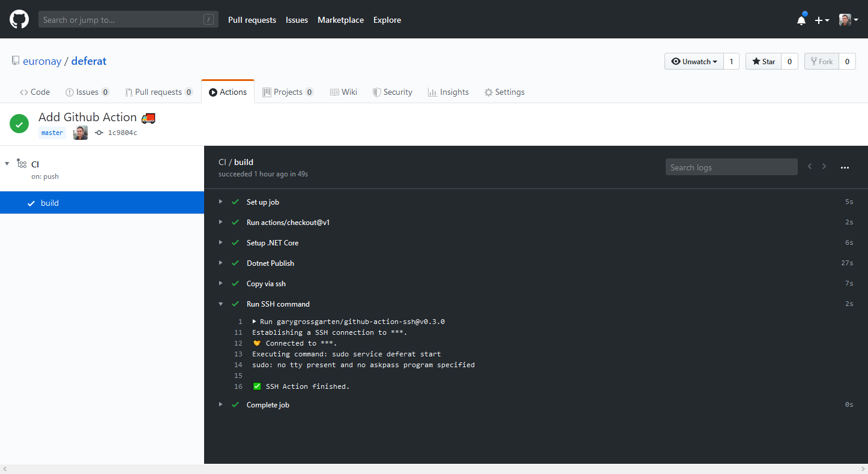Click the green success check icon by title
This screenshot has width=868, height=474.
pyautogui.click(x=19, y=124)
